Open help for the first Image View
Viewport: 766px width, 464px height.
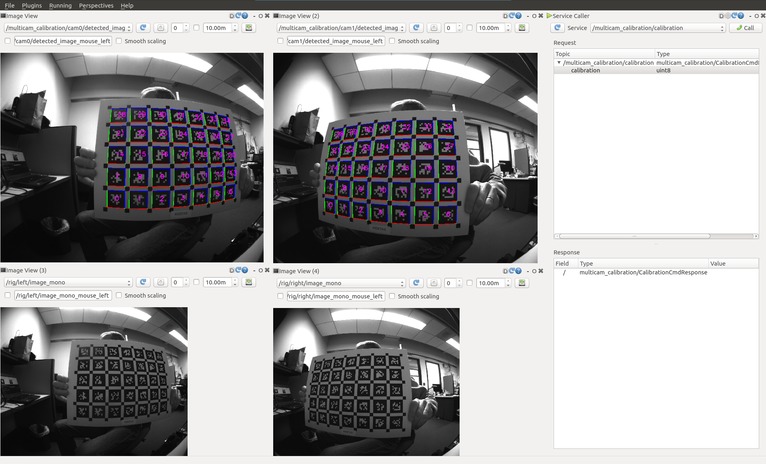[245, 16]
